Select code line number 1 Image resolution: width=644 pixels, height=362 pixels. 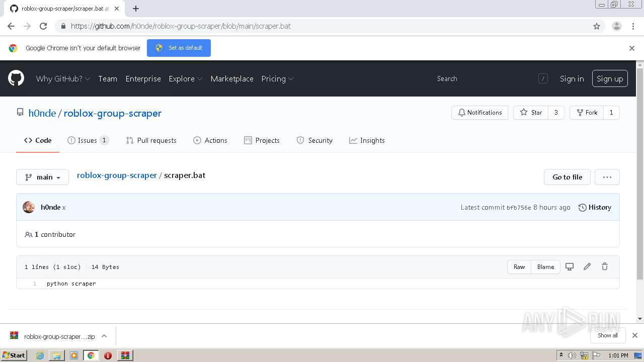click(35, 284)
